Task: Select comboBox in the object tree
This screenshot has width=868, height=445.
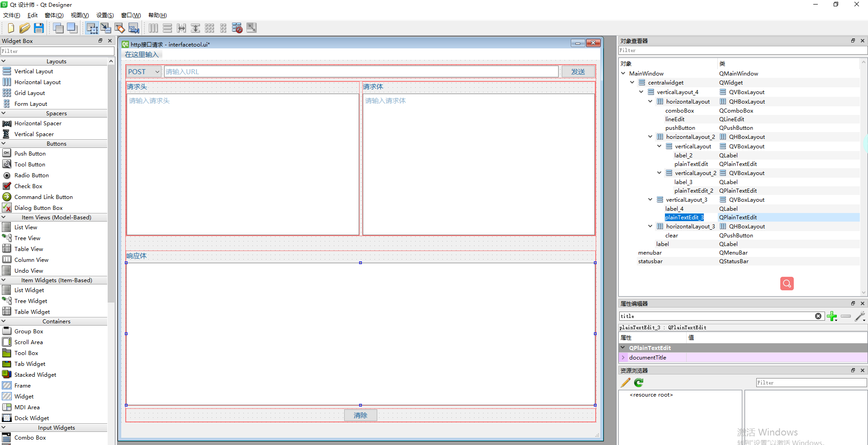Action: (679, 110)
